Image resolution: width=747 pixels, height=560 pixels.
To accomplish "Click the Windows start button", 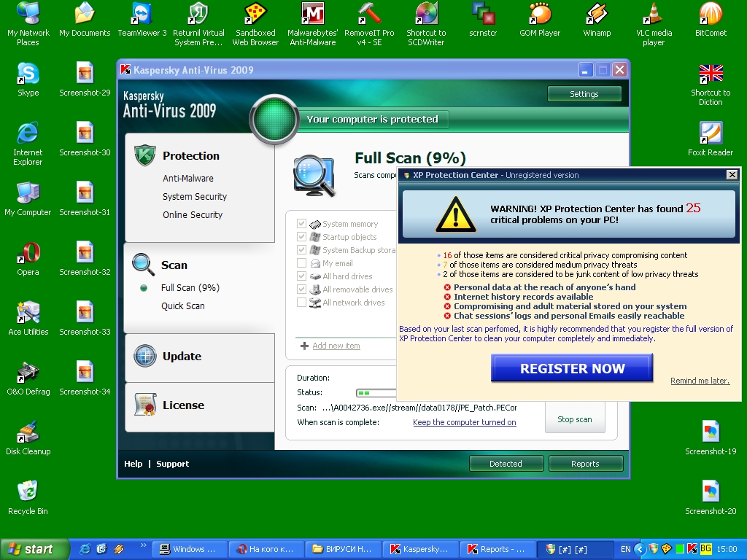I will click(x=34, y=549).
